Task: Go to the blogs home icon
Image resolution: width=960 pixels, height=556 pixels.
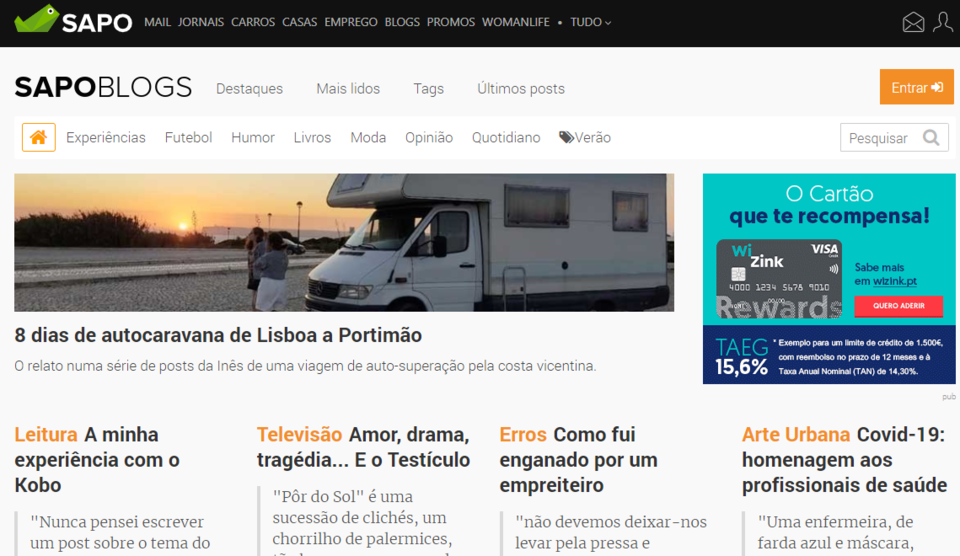Action: (38, 138)
